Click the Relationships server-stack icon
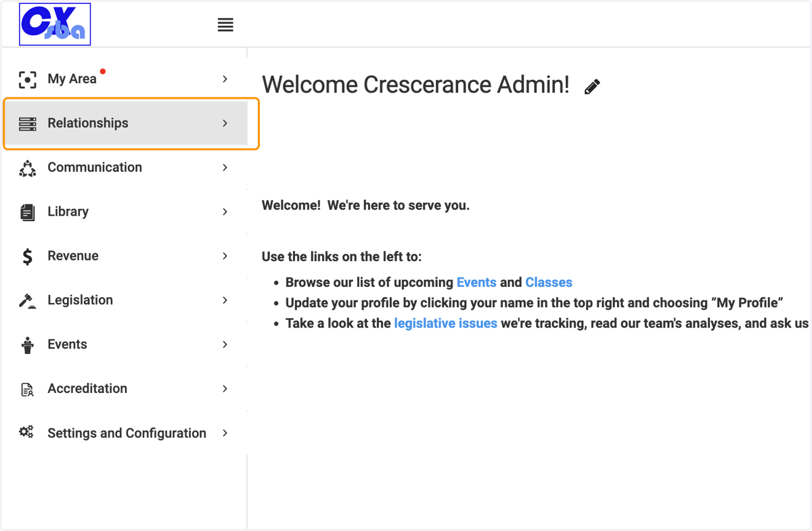Image resolution: width=812 pixels, height=531 pixels. (x=27, y=124)
